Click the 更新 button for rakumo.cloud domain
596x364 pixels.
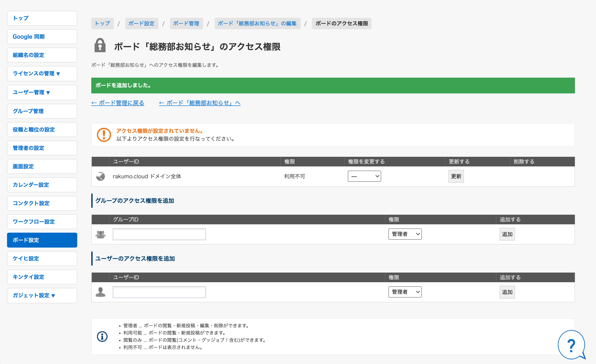456,176
